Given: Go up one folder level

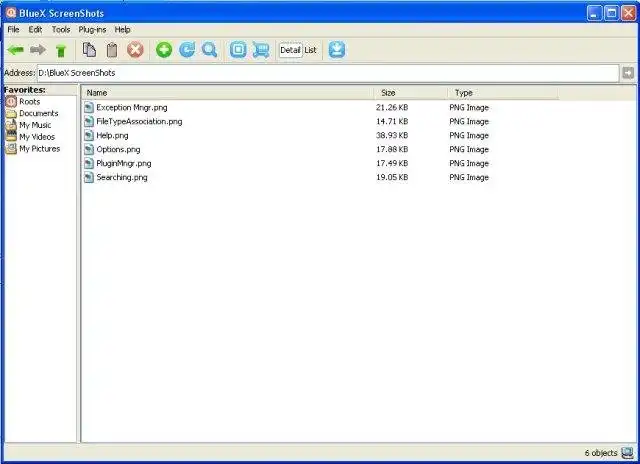Looking at the screenshot, I should pyautogui.click(x=61, y=51).
